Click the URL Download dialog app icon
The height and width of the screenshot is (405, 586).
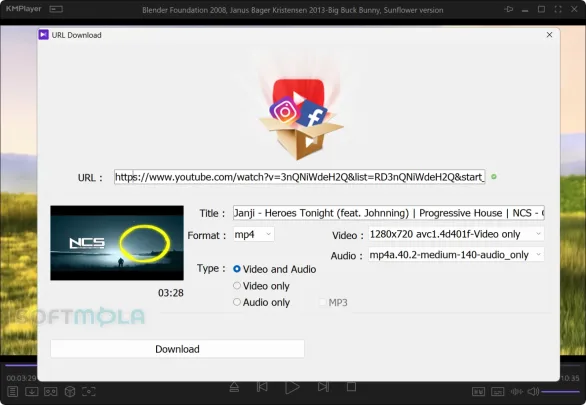point(43,35)
